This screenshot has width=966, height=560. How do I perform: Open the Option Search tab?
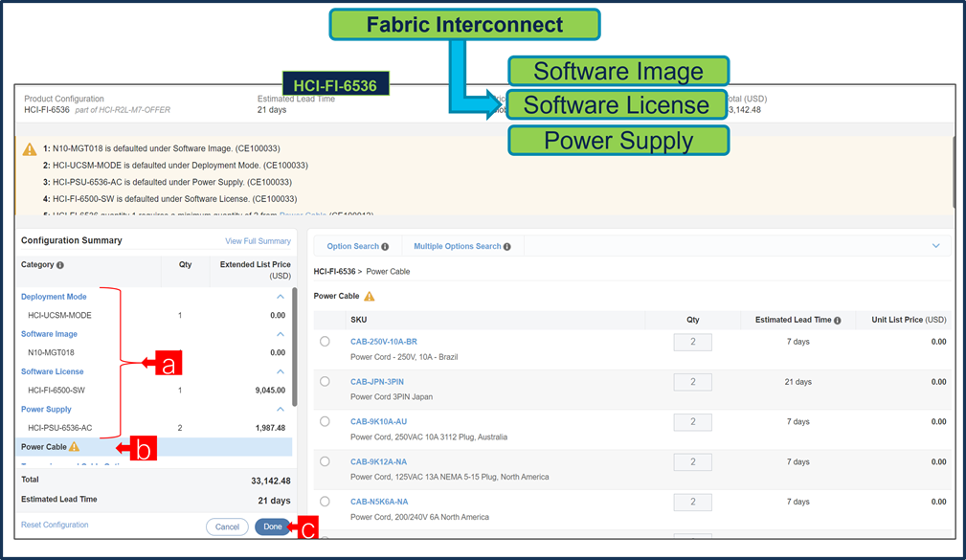coord(357,246)
